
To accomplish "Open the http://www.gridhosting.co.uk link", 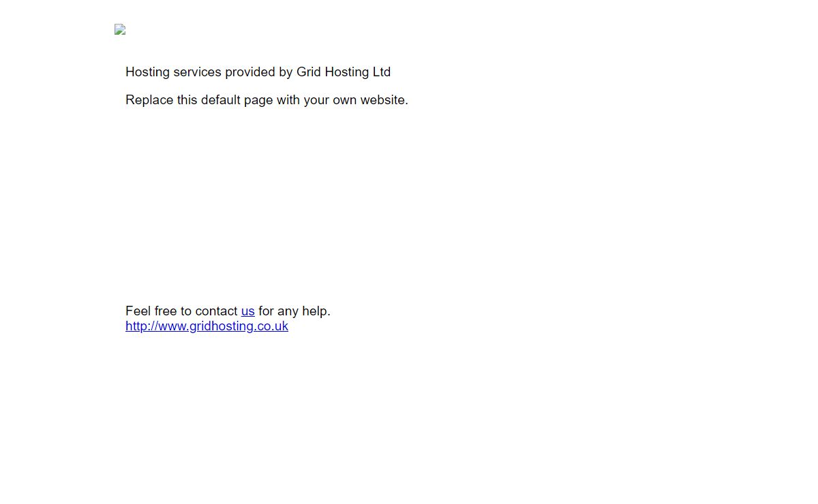I will (207, 326).
